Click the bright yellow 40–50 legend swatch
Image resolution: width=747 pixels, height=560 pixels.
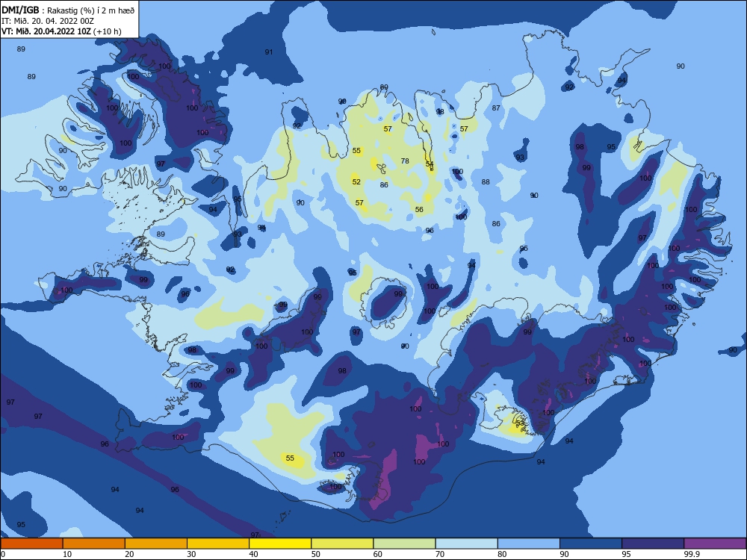tap(280, 544)
